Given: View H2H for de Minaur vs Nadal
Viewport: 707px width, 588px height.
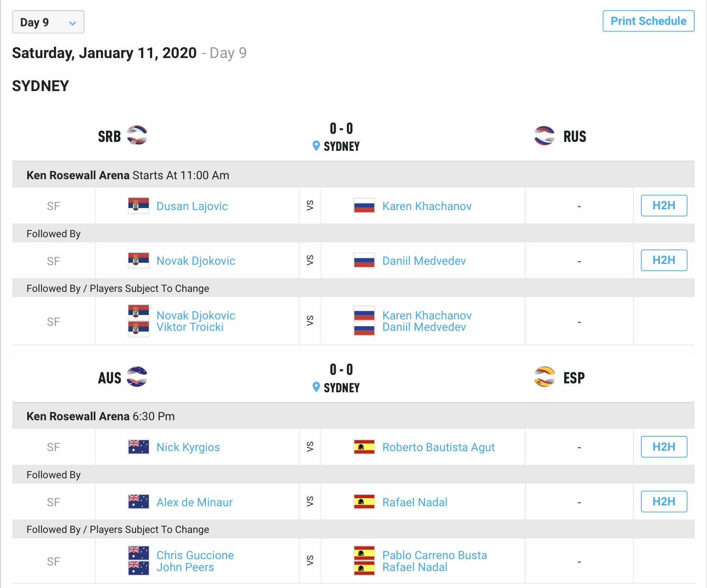Looking at the screenshot, I should (663, 502).
